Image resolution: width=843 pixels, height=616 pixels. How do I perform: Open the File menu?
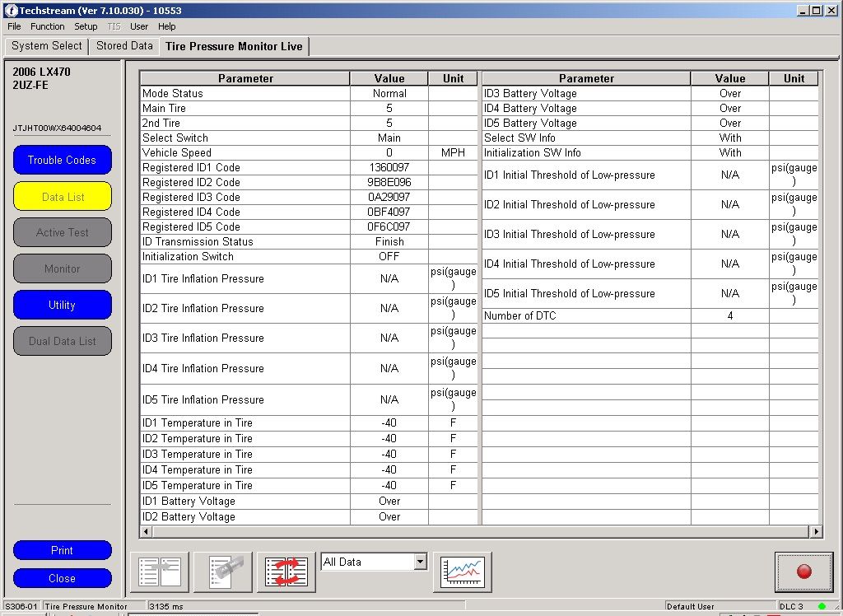pyautogui.click(x=14, y=26)
